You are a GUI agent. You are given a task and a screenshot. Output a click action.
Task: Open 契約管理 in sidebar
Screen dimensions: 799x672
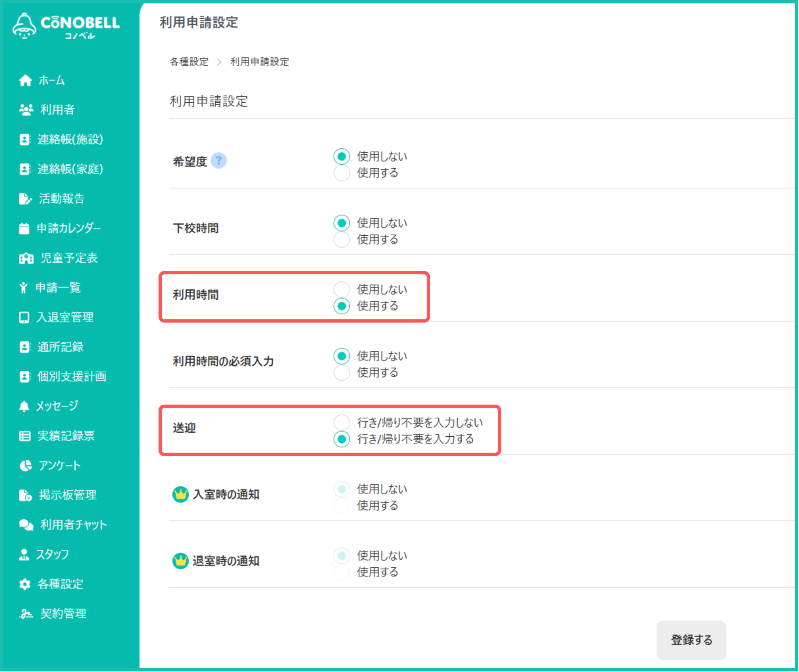coord(63,614)
